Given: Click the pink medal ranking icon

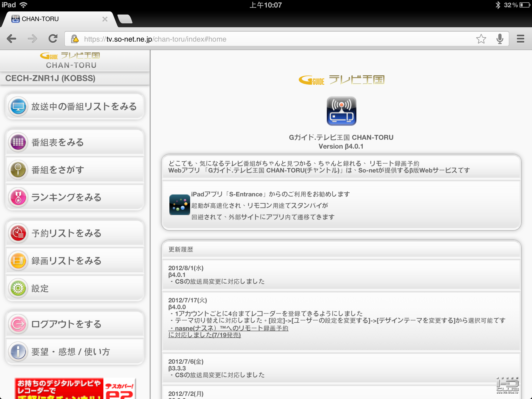Looking at the screenshot, I should pos(18,197).
